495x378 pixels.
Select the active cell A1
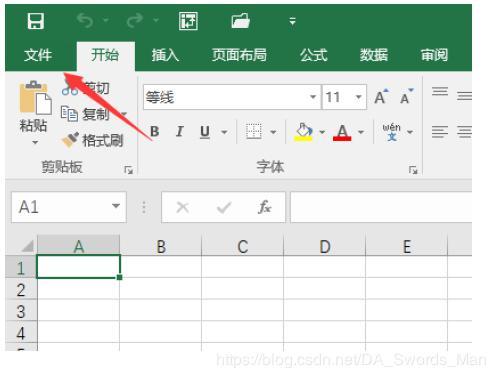78,267
